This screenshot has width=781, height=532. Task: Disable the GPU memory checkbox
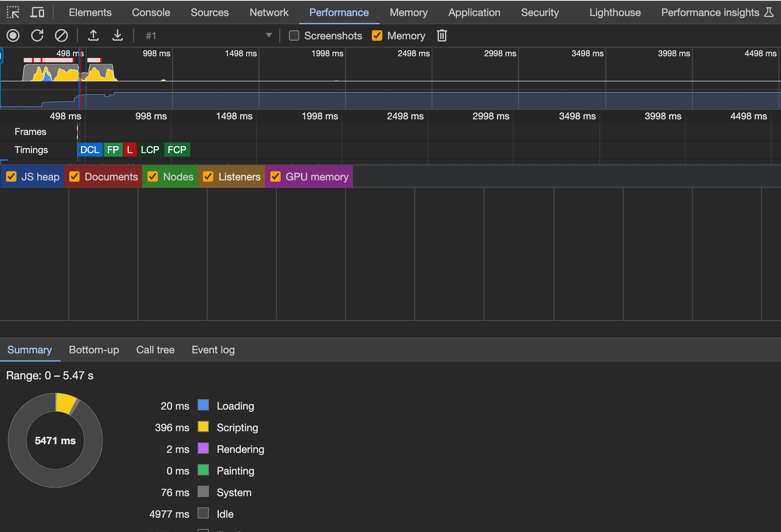(x=275, y=176)
